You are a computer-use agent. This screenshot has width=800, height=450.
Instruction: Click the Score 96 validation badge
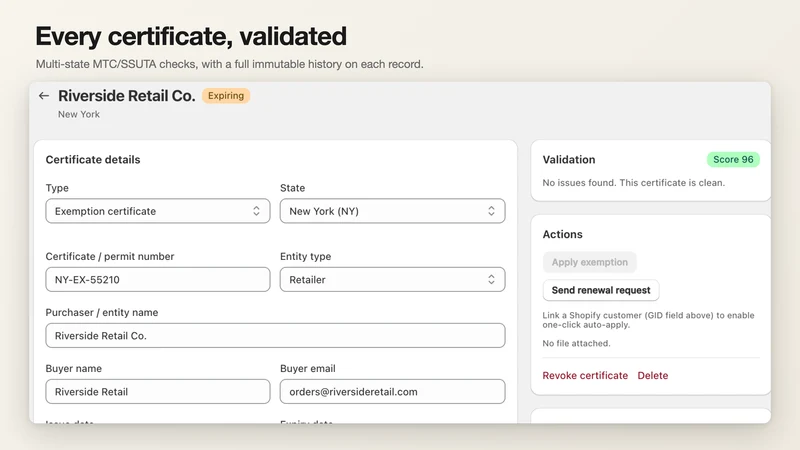coord(733,159)
